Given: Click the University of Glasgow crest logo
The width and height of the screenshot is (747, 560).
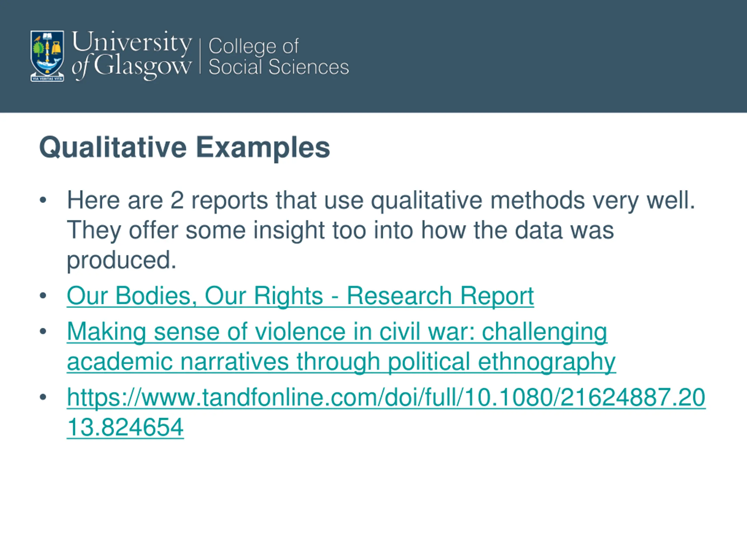Looking at the screenshot, I should 47,56.
